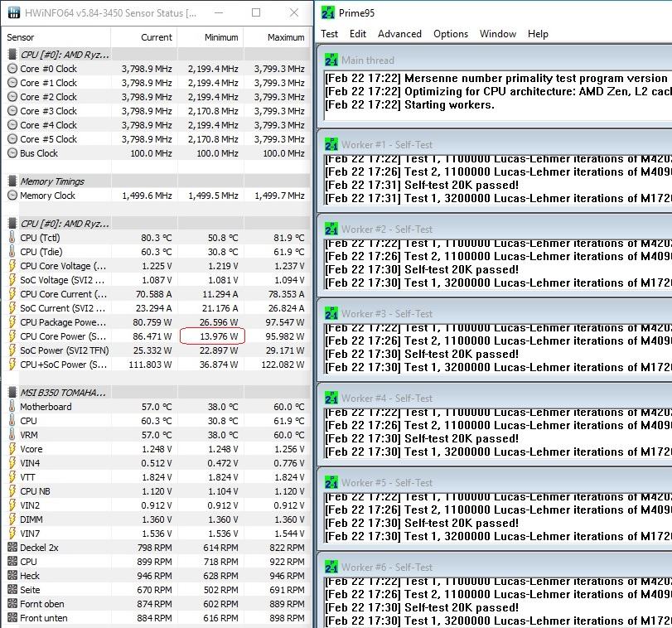Click the clock icon of Core #0 Clock
The width and height of the screenshot is (672, 628).
pos(12,69)
